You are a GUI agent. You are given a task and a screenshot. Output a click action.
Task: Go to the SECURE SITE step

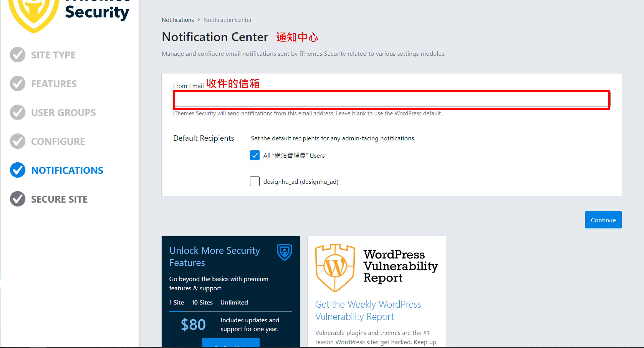pyautogui.click(x=59, y=199)
